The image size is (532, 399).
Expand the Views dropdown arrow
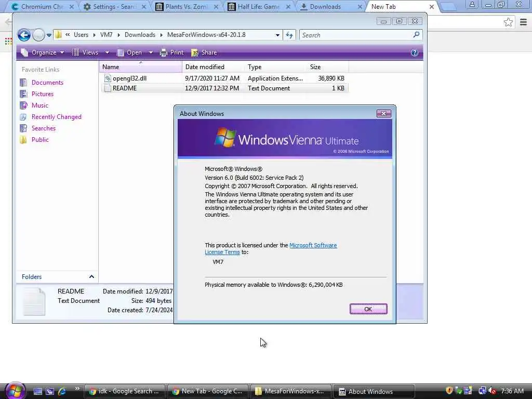click(107, 52)
